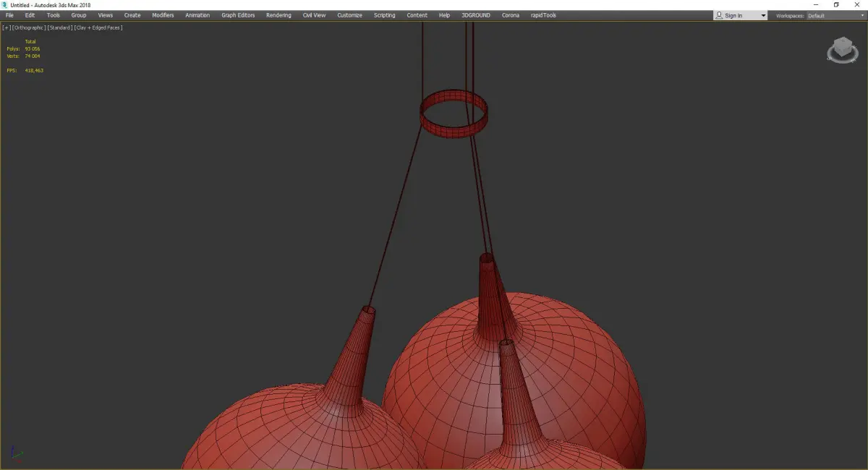
Task: Click the user icon beside Sign In
Action: coord(719,15)
